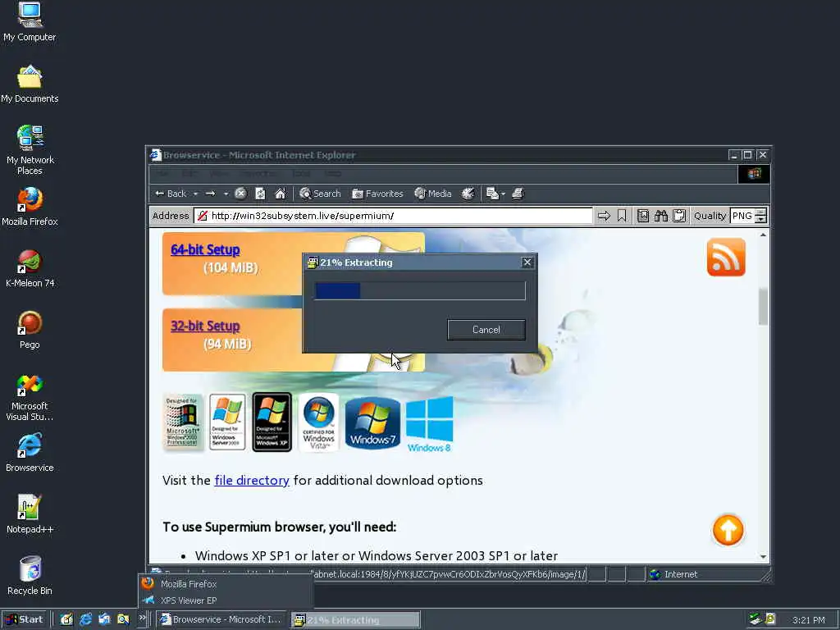The image size is (840, 630).
Task: Open the Back history dropdown arrow
Action: coord(195,194)
